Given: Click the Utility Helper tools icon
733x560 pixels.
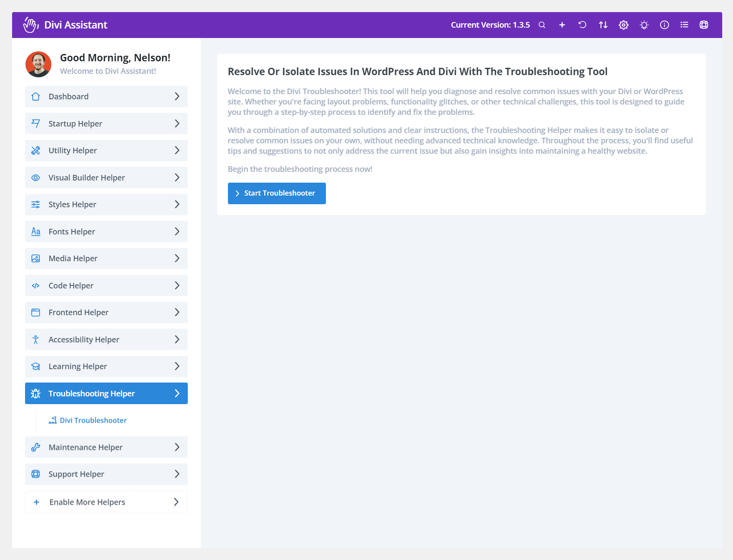Looking at the screenshot, I should [36, 151].
